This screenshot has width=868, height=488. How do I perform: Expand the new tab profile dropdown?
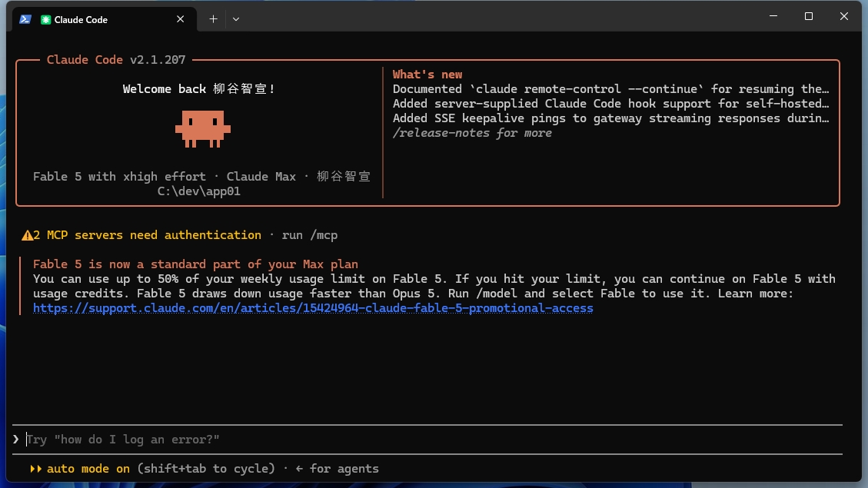236,19
